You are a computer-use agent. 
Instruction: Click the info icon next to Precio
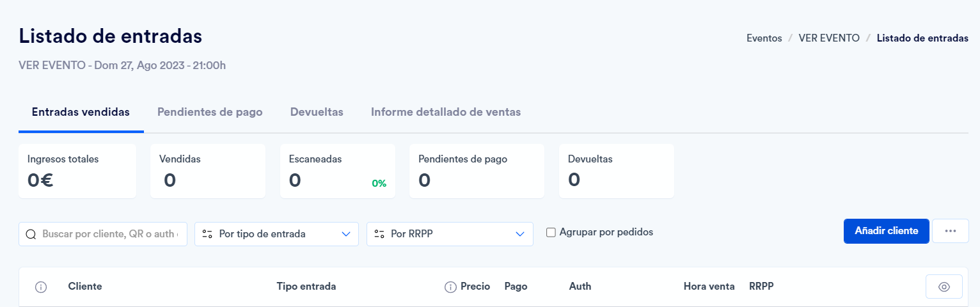(450, 287)
